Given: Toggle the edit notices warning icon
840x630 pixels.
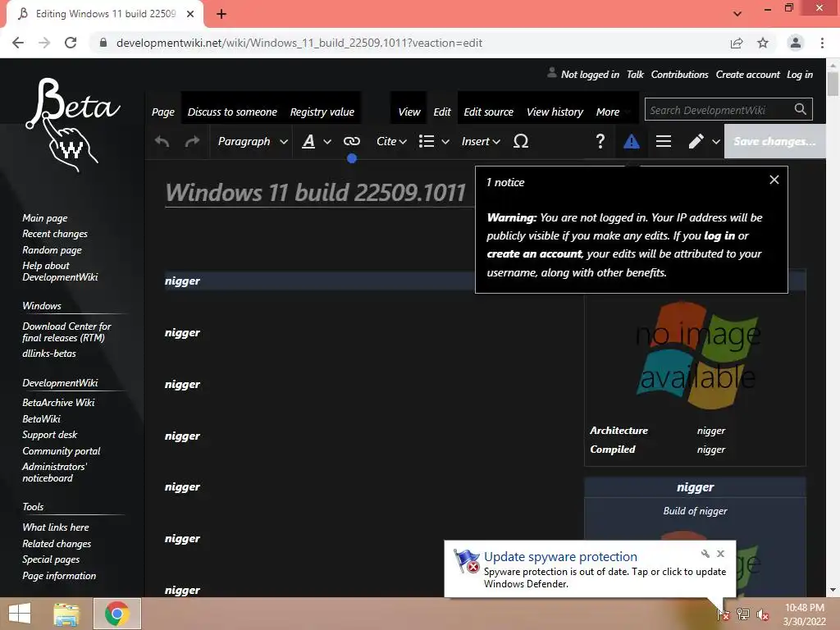Looking at the screenshot, I should tap(632, 141).
